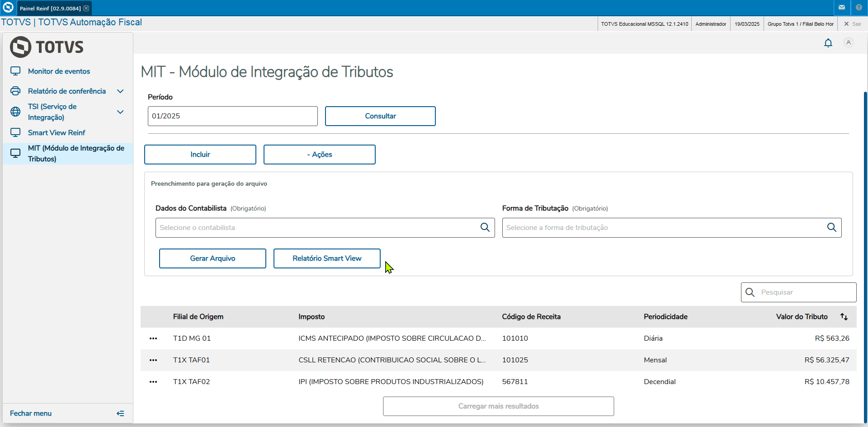Click the Consultar button
The image size is (868, 427).
[x=380, y=116]
